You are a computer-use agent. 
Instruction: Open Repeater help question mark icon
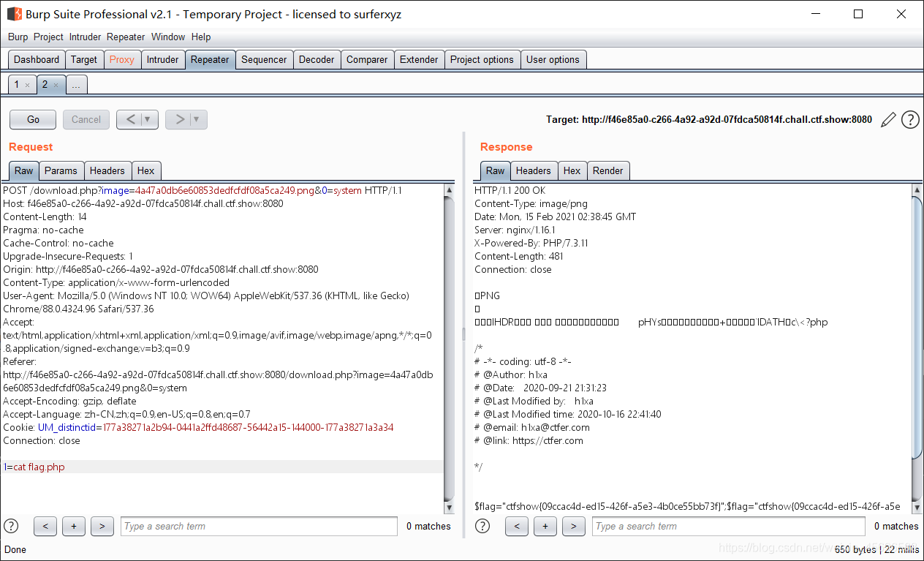coord(910,119)
